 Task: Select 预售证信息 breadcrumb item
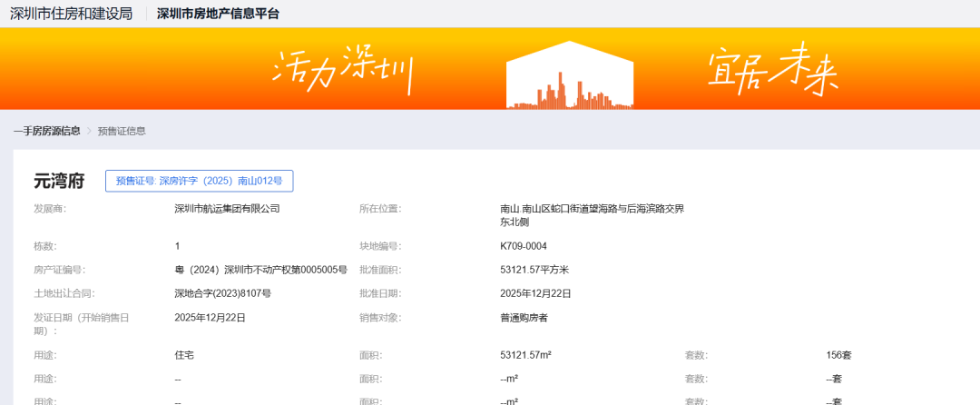[122, 131]
